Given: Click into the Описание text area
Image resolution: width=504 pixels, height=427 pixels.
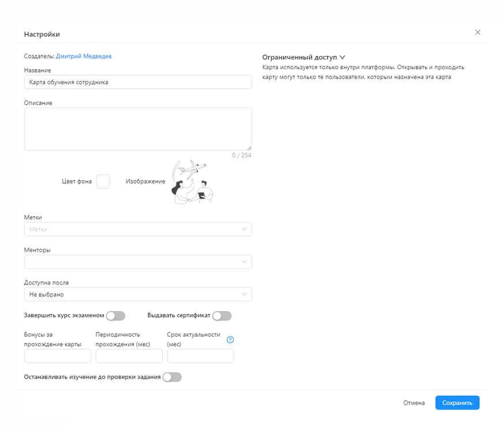Looking at the screenshot, I should [x=138, y=129].
